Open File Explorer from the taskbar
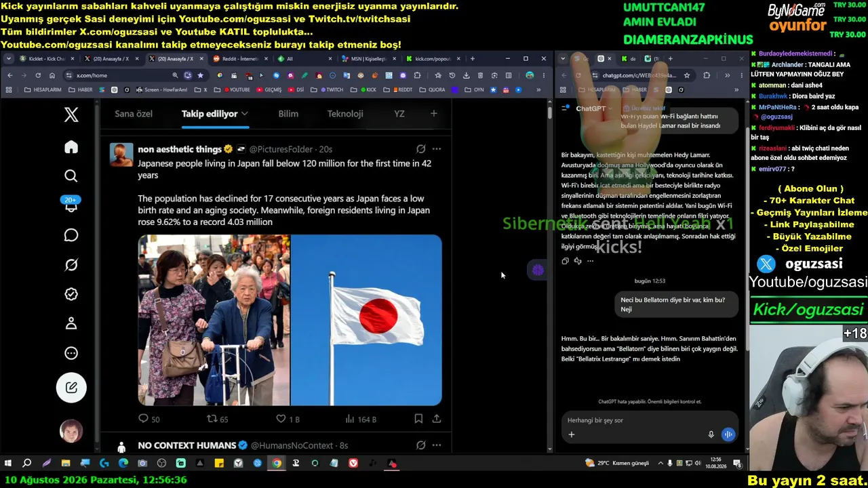 tap(66, 464)
